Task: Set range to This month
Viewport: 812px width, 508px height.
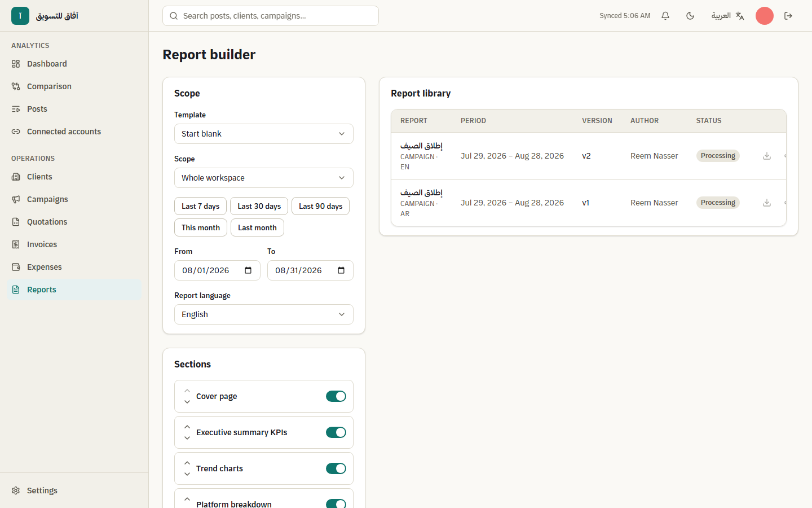Action: (x=201, y=227)
